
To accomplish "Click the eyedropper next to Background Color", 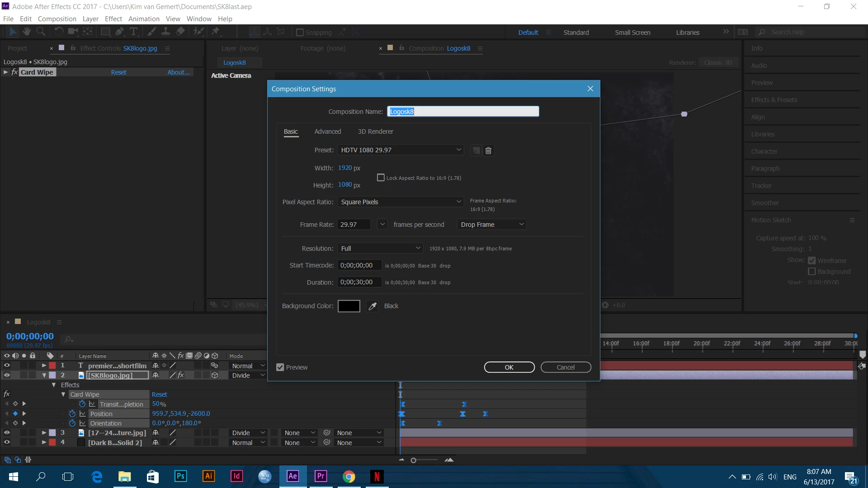I will [373, 306].
